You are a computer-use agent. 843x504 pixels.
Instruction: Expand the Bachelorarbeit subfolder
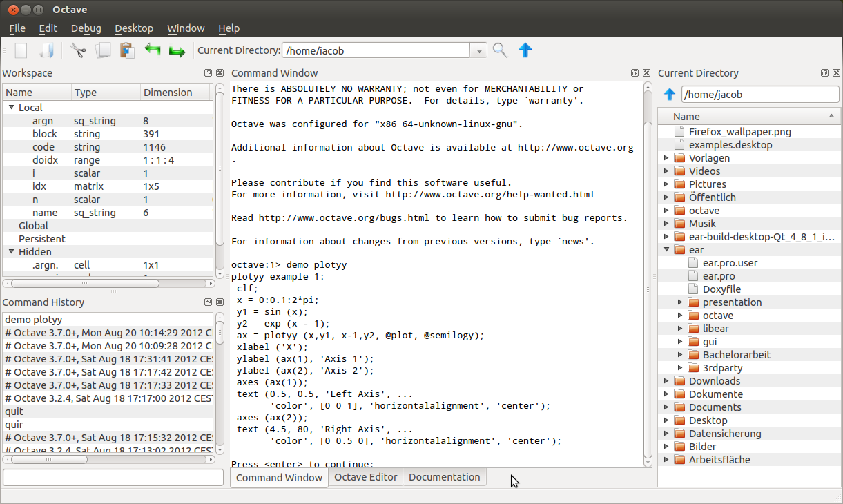click(680, 355)
